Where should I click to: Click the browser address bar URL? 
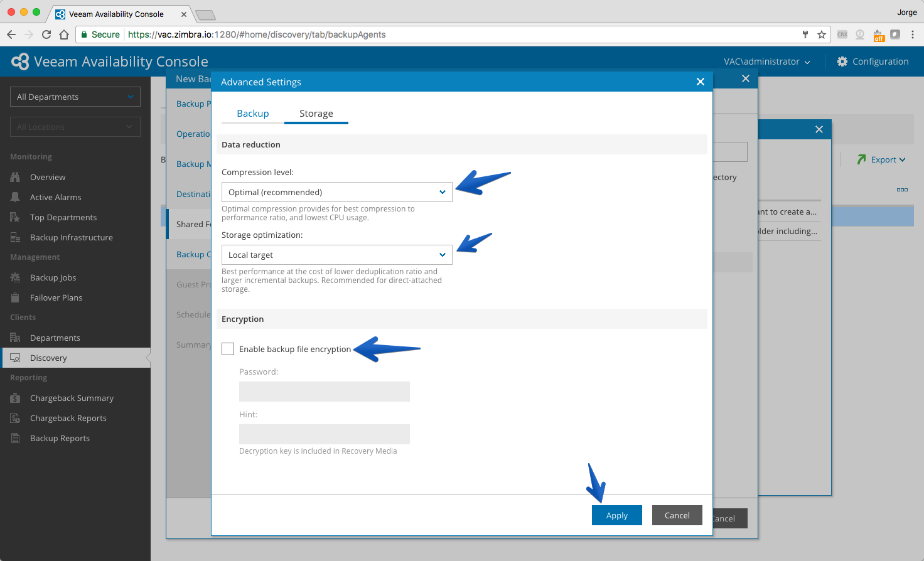tap(257, 35)
